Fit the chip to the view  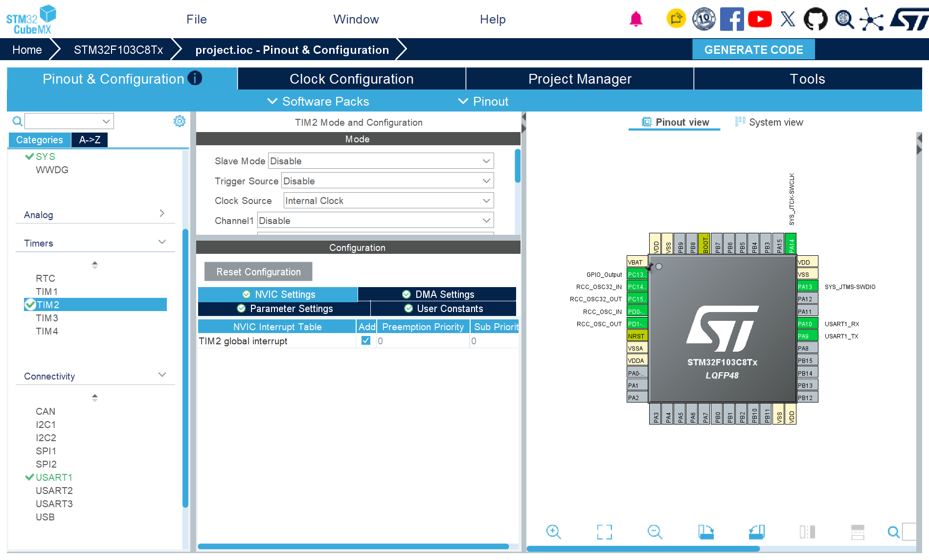pos(605,532)
